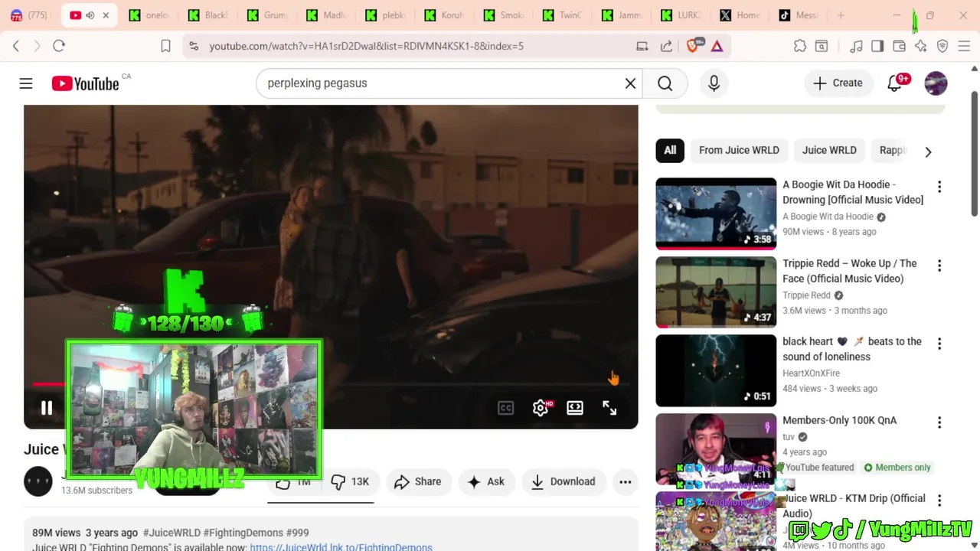
Task: Show more filter chips with right arrow
Action: point(928,152)
